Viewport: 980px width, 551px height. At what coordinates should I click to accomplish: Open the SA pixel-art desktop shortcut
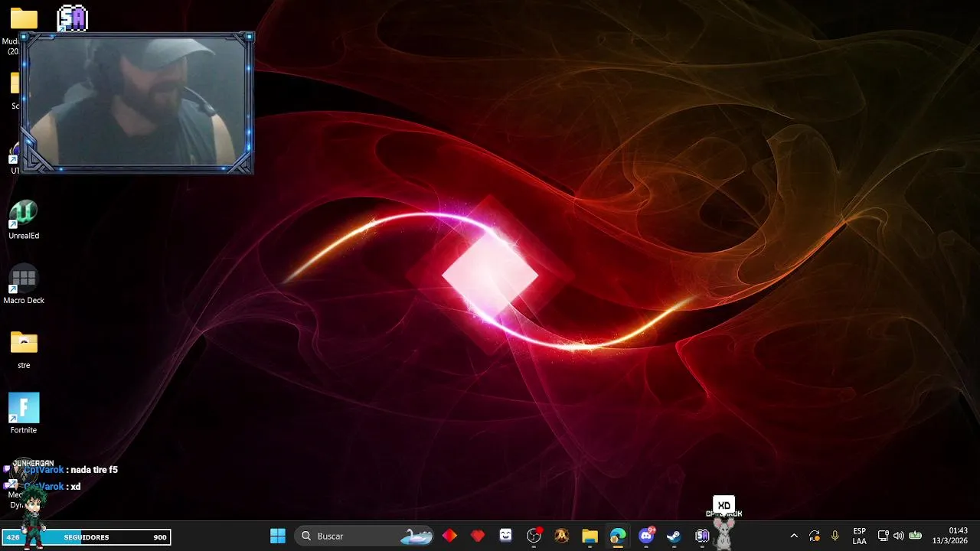point(73,18)
